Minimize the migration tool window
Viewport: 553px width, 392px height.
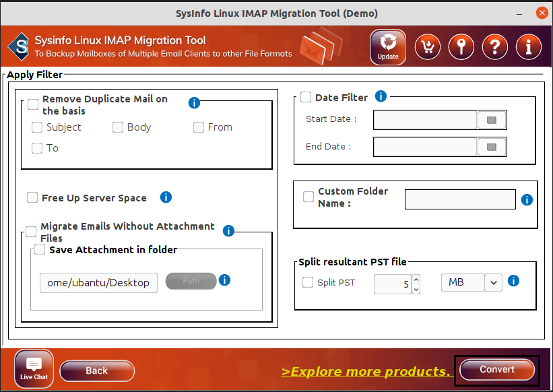[519, 14]
